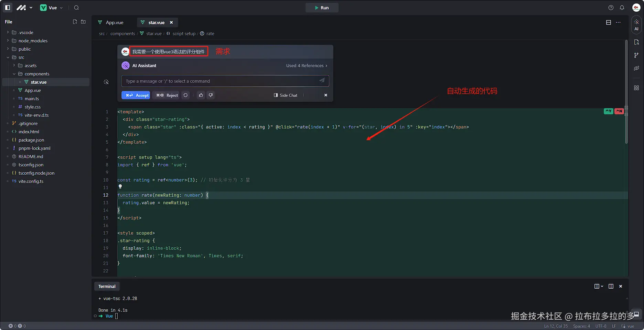
Task: Close the star.vue tab
Action: pyautogui.click(x=171, y=22)
